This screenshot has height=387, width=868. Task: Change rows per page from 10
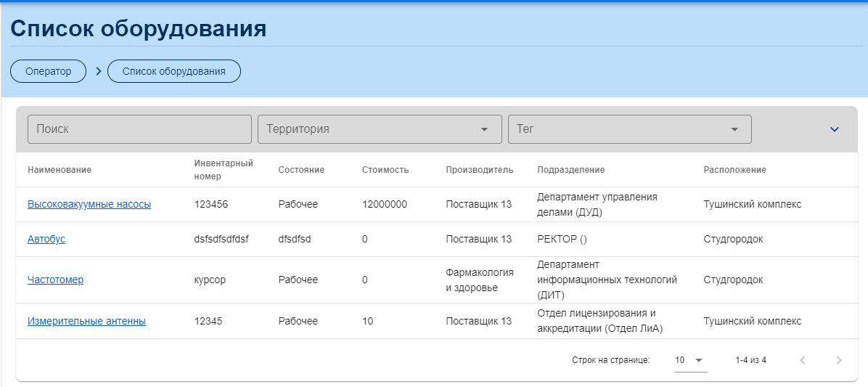690,360
